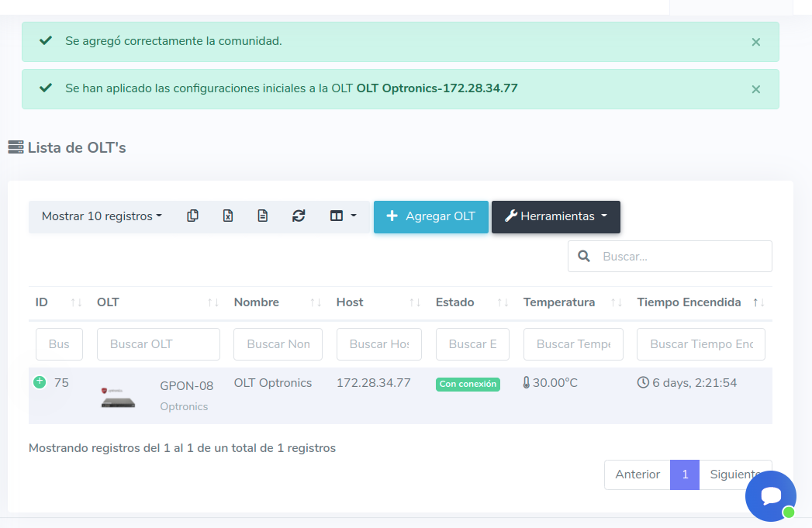Open the column visibility dropdown
Screen dimensions: 812x528
coord(343,216)
